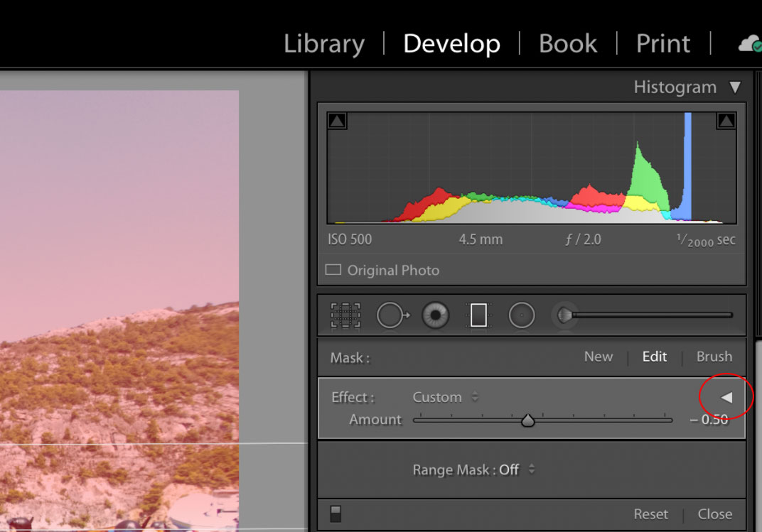The height and width of the screenshot is (532, 762).
Task: Select the Crop Overlay tool
Action: pos(346,315)
